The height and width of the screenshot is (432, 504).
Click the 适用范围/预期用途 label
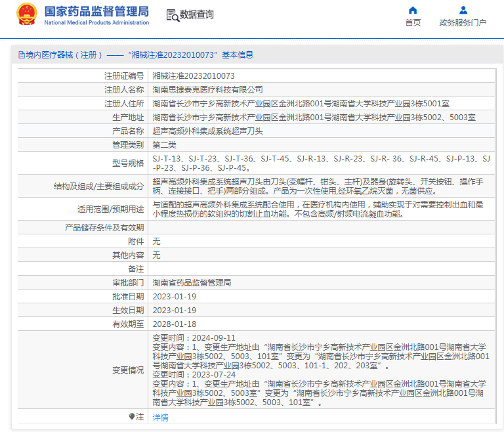110,209
